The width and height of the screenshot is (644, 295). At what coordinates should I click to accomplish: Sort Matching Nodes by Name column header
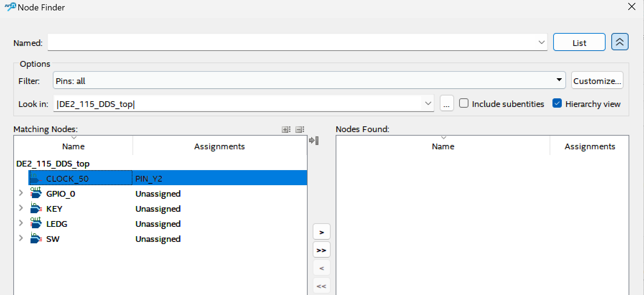(73, 146)
